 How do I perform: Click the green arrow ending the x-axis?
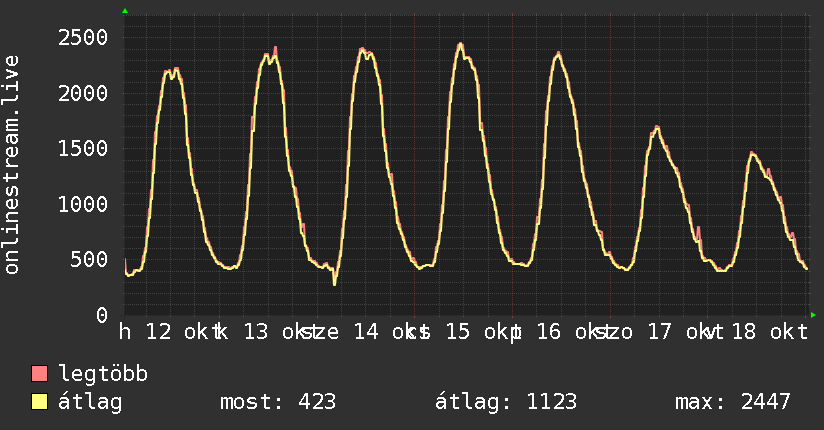click(813, 315)
